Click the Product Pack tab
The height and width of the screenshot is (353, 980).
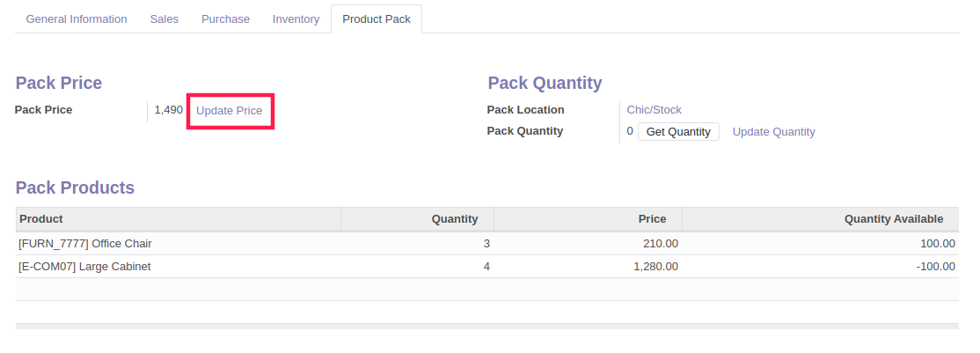tap(377, 19)
